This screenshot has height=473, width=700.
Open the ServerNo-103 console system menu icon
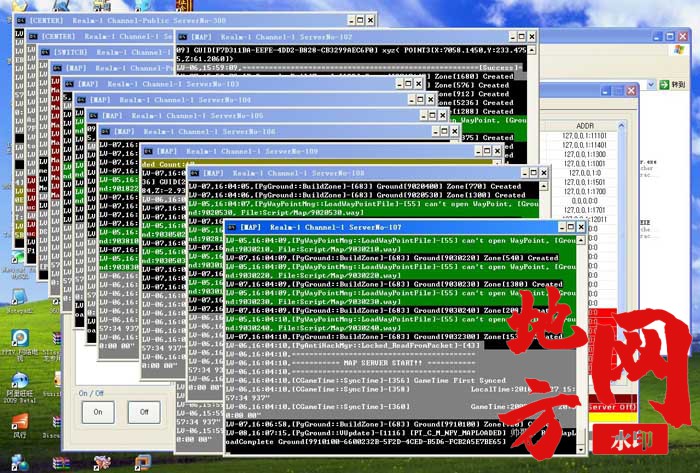point(69,84)
